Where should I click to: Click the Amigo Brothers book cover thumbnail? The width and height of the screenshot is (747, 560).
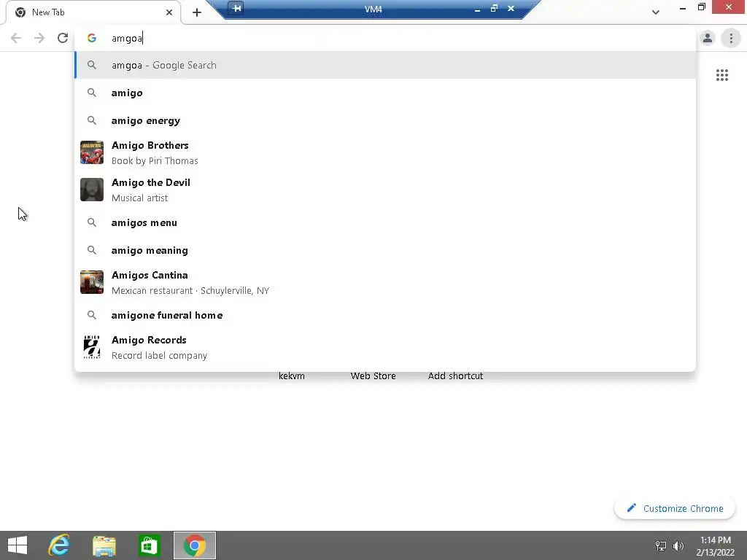pyautogui.click(x=92, y=152)
